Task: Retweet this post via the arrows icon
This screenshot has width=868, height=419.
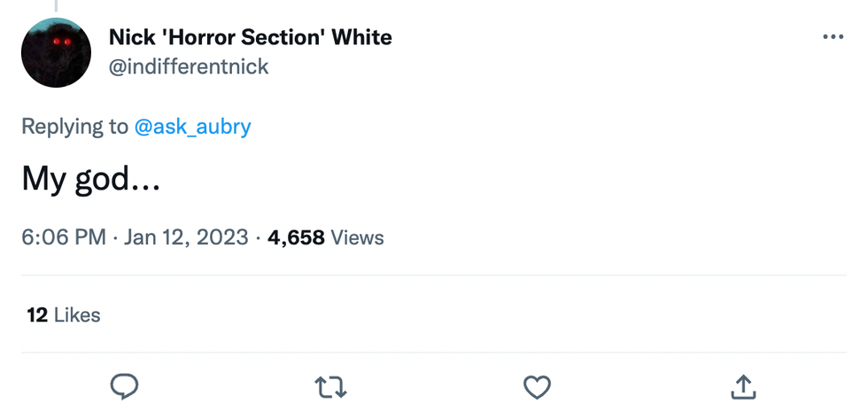Action: (x=330, y=386)
